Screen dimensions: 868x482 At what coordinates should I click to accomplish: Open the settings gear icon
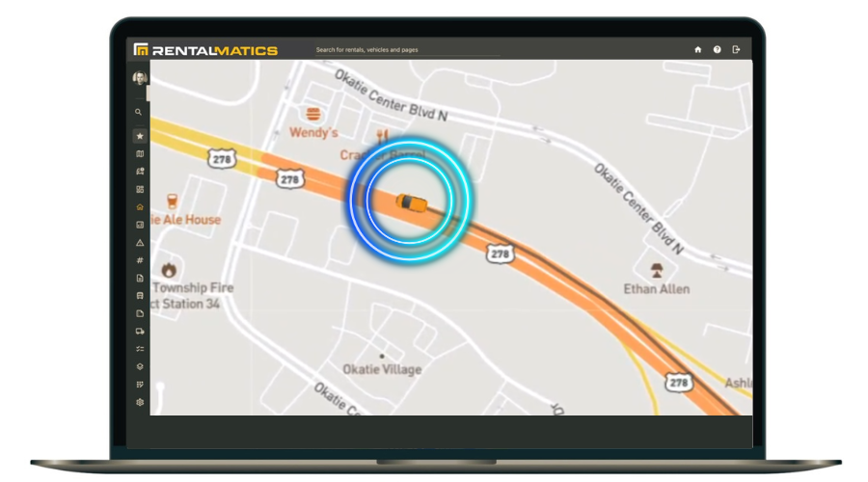click(x=140, y=402)
